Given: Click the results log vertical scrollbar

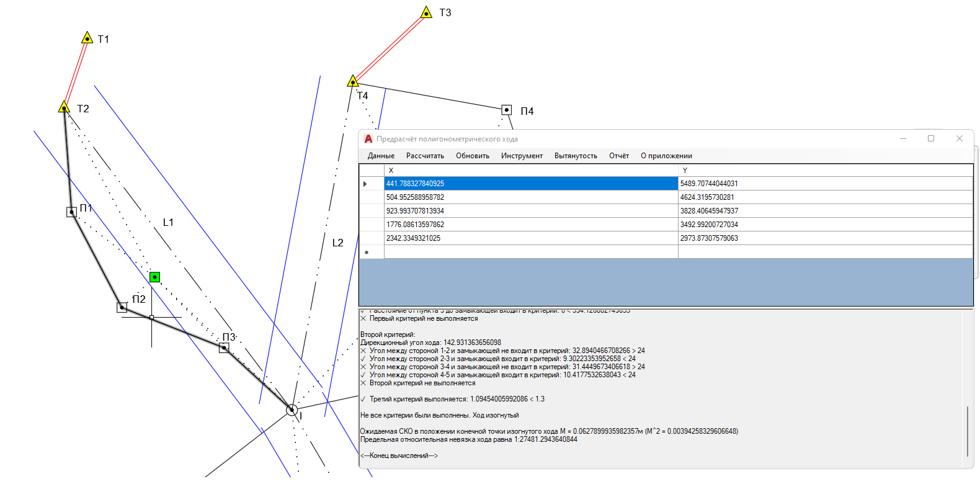Looking at the screenshot, I should (x=967, y=431).
